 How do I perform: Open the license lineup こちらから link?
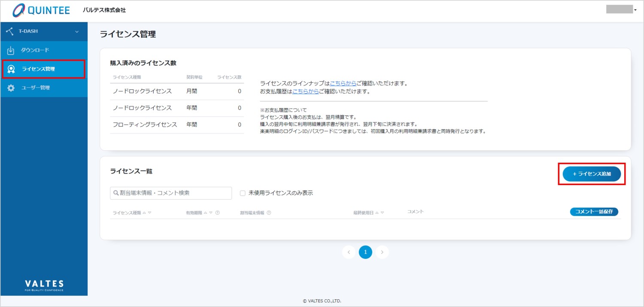(343, 83)
